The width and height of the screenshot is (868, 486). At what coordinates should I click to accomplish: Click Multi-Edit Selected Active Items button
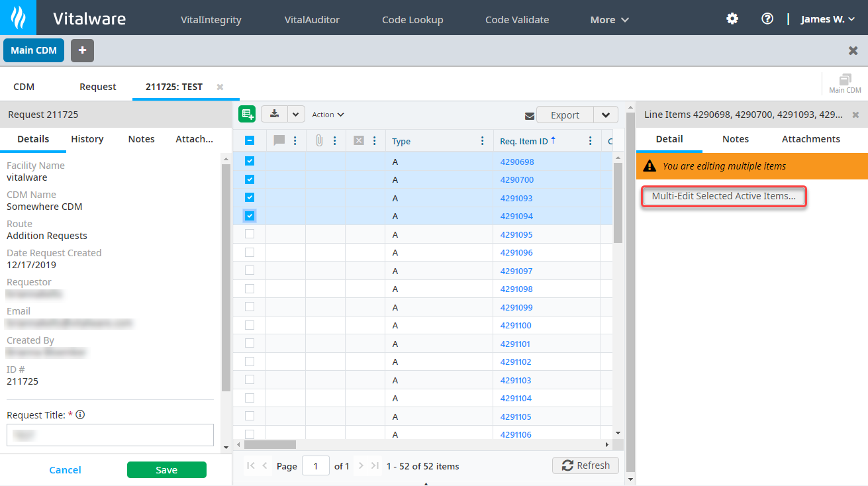coord(724,197)
